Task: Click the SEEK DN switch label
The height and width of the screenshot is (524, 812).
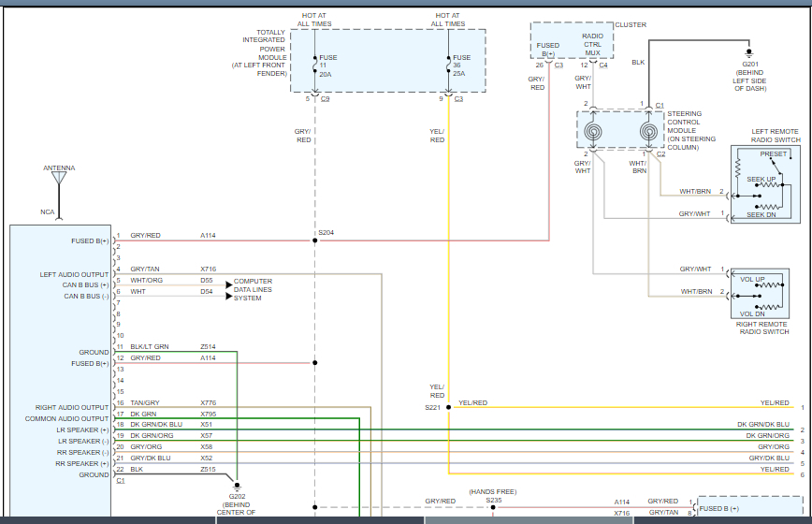Action: click(x=760, y=216)
